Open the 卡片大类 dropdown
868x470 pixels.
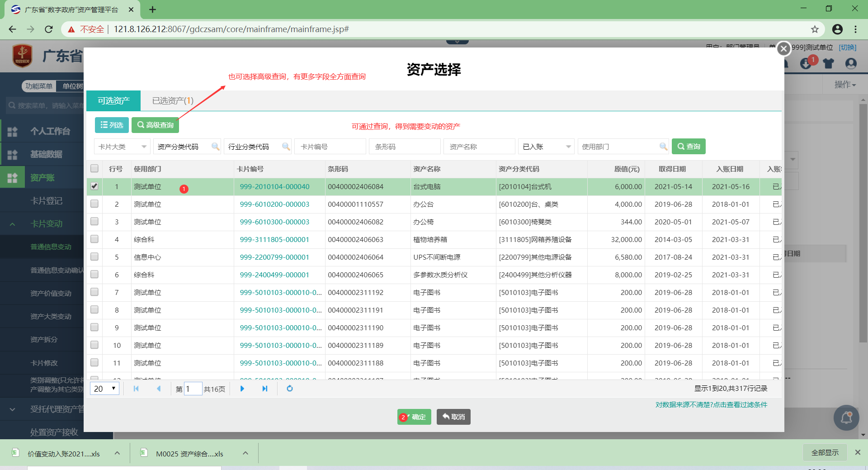pos(122,147)
